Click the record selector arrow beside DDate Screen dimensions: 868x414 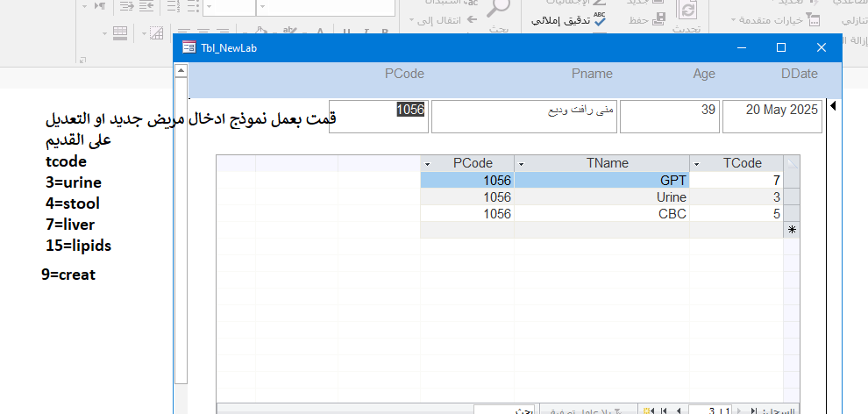(833, 106)
